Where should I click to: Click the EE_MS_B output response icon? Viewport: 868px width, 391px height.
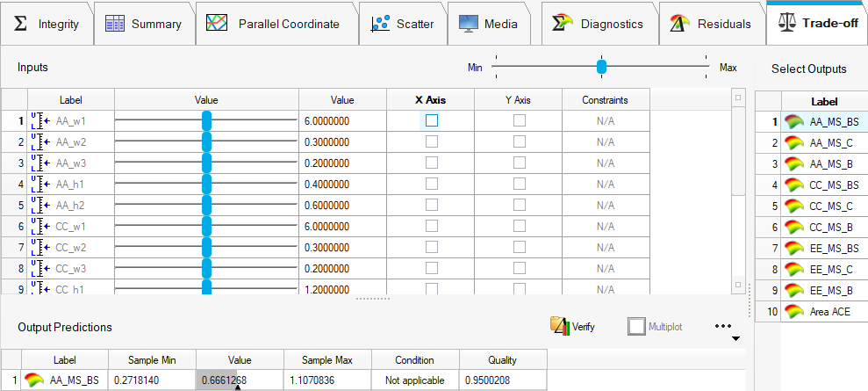794,290
